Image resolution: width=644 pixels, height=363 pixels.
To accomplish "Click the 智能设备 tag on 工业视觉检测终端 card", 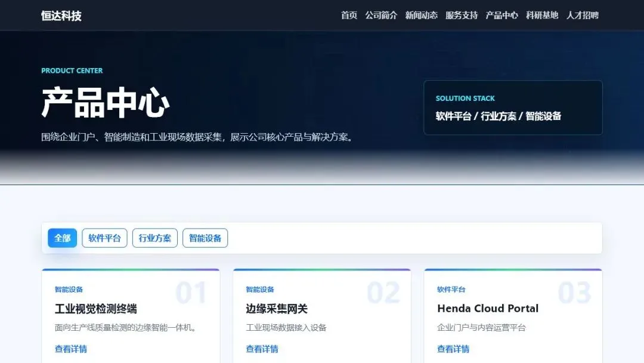I will pyautogui.click(x=69, y=290).
